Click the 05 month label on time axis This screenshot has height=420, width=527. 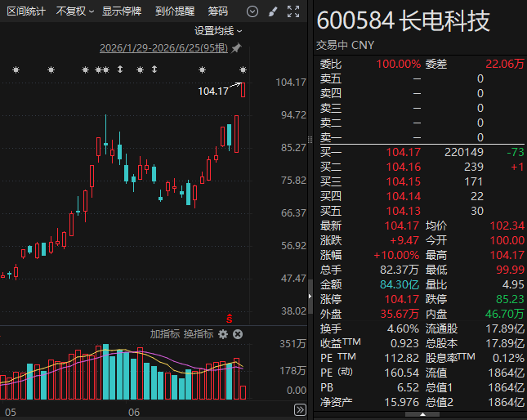point(11,413)
